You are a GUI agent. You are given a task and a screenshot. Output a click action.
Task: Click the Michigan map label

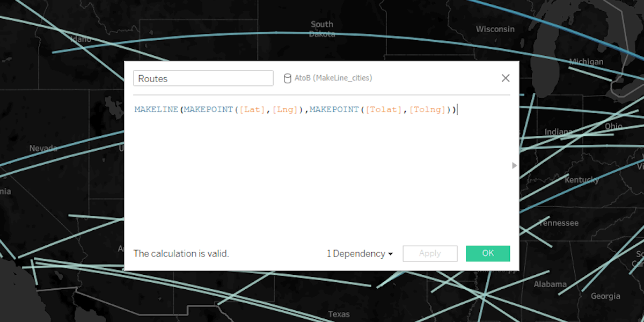click(x=586, y=62)
